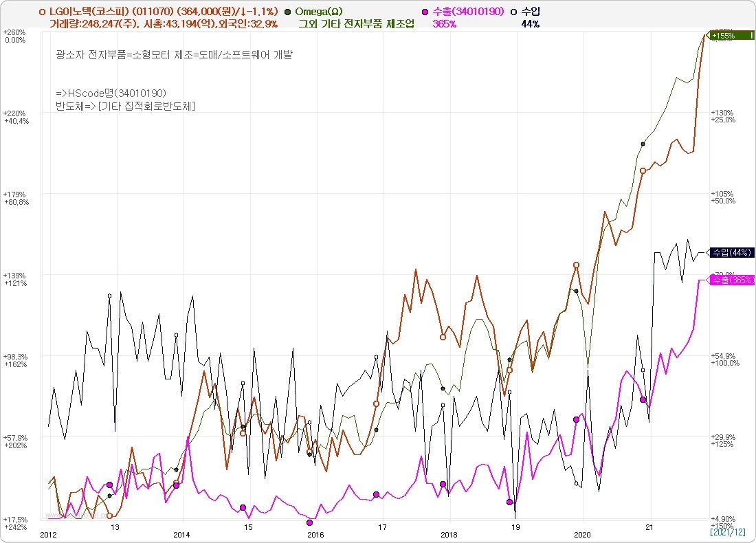Screen dimensions: 756x543
Task: Click the magenta 수출(365%) series tag
Action: click(x=731, y=280)
